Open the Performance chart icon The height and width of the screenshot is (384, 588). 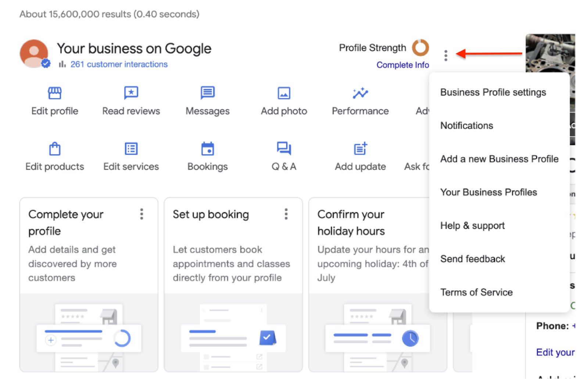(360, 93)
